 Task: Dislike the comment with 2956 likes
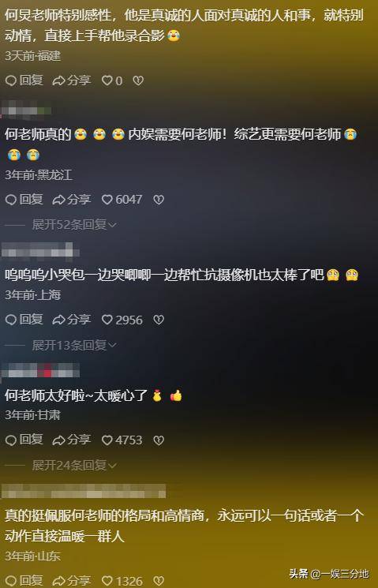(159, 320)
